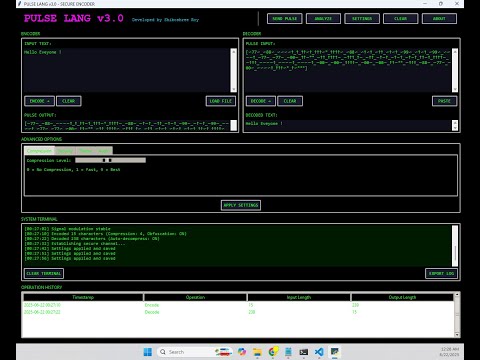Sort by the Timestamp column header
Screen dimensions: 480x360
click(83, 297)
